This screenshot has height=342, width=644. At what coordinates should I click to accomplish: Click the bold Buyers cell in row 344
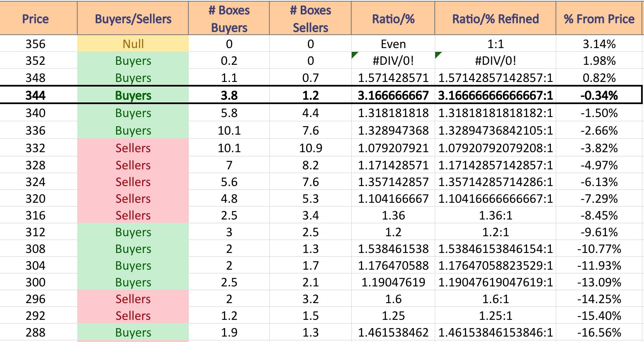(x=133, y=95)
